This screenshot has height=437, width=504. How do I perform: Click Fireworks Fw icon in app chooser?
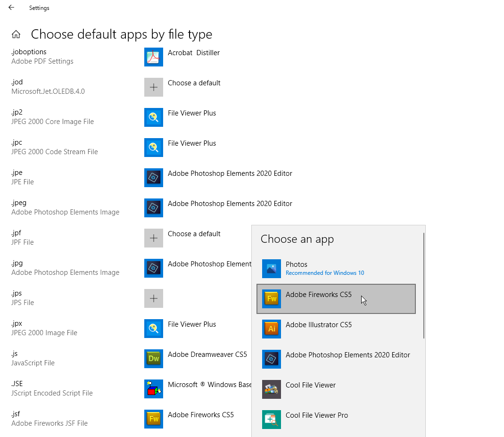point(272,299)
